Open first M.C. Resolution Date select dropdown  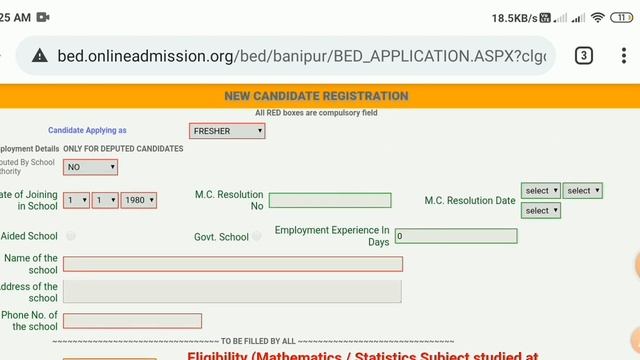[540, 191]
